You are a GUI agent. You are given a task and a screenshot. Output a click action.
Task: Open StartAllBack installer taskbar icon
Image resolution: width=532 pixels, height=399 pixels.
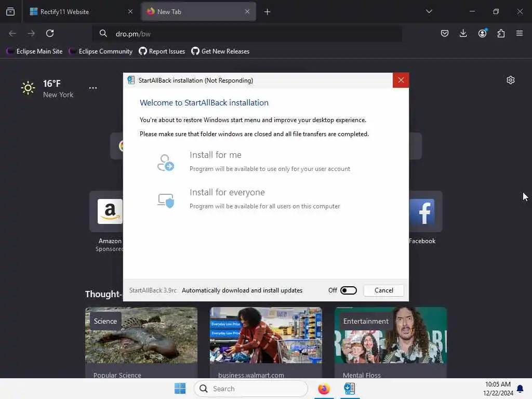point(350,389)
